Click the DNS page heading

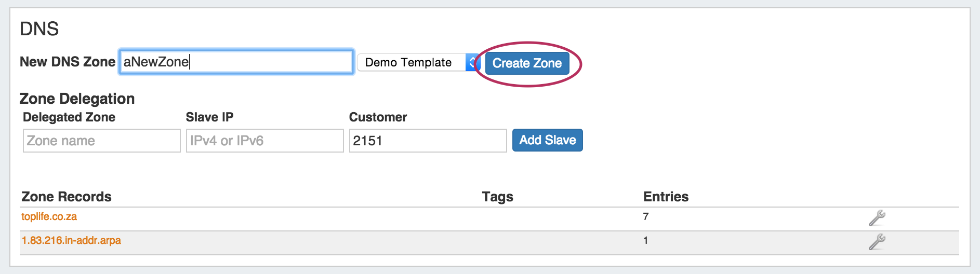[x=39, y=29]
